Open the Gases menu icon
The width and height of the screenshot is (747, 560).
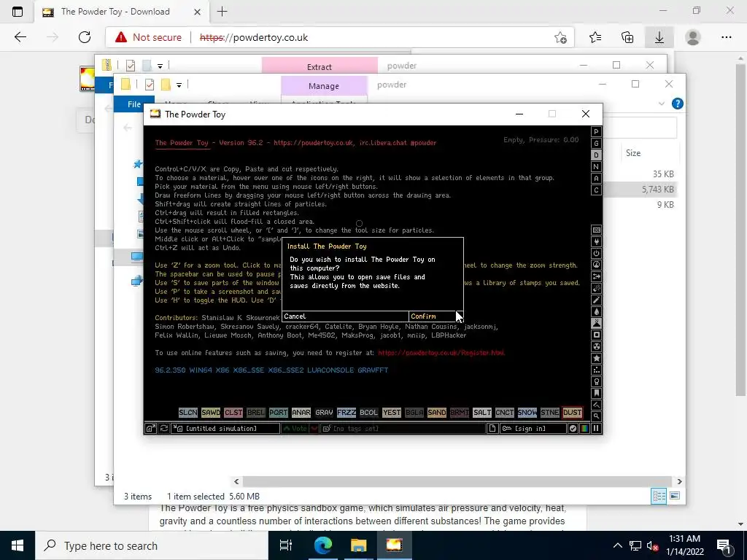[596, 300]
